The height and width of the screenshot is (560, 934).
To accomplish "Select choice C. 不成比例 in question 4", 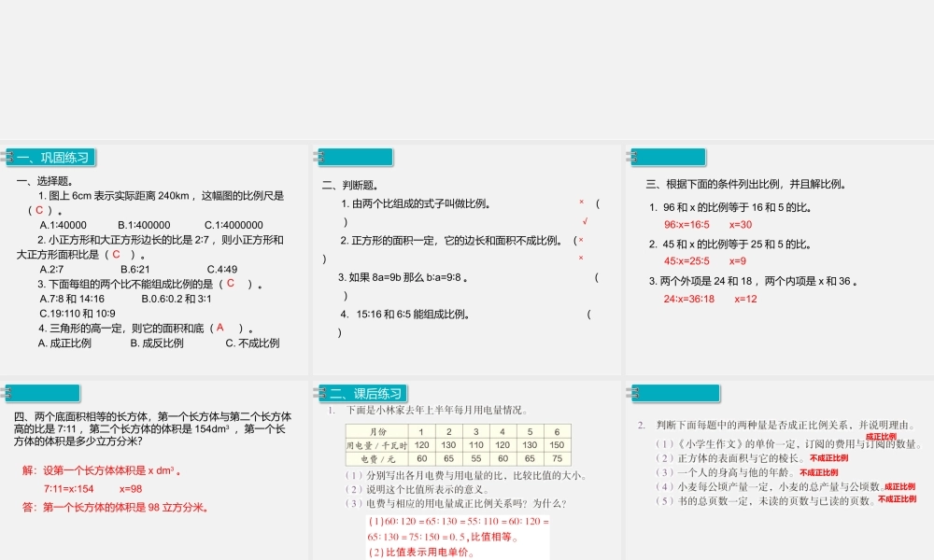I will coord(252,343).
